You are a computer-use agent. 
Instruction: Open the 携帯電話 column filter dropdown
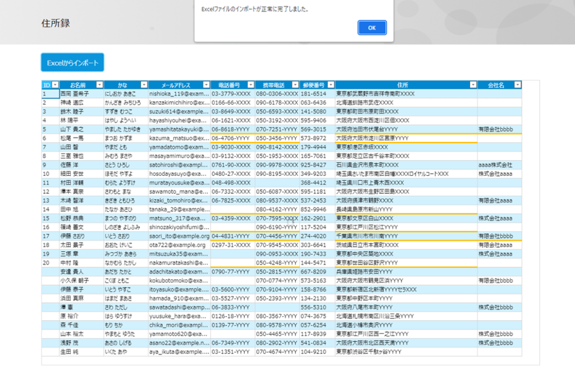click(295, 85)
